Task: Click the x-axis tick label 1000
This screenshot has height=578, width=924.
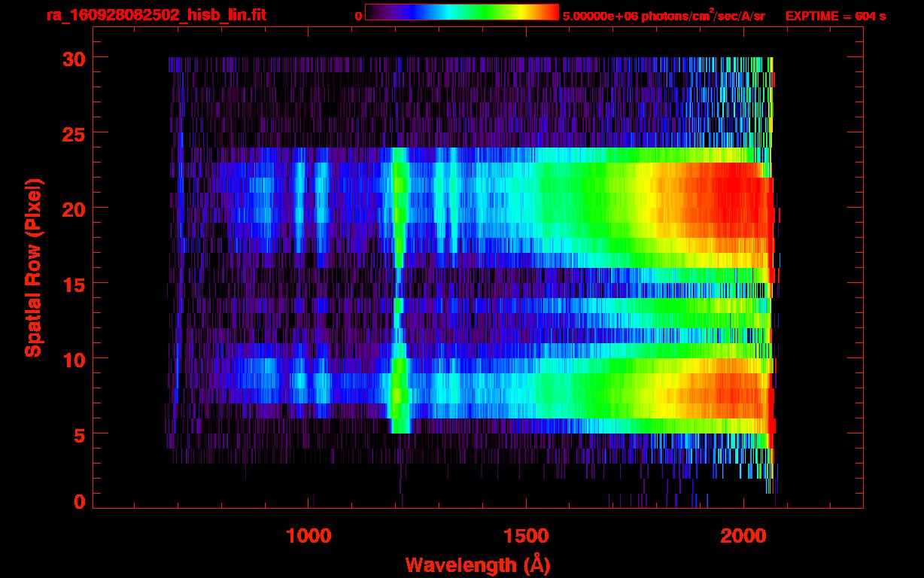Action: pyautogui.click(x=309, y=536)
